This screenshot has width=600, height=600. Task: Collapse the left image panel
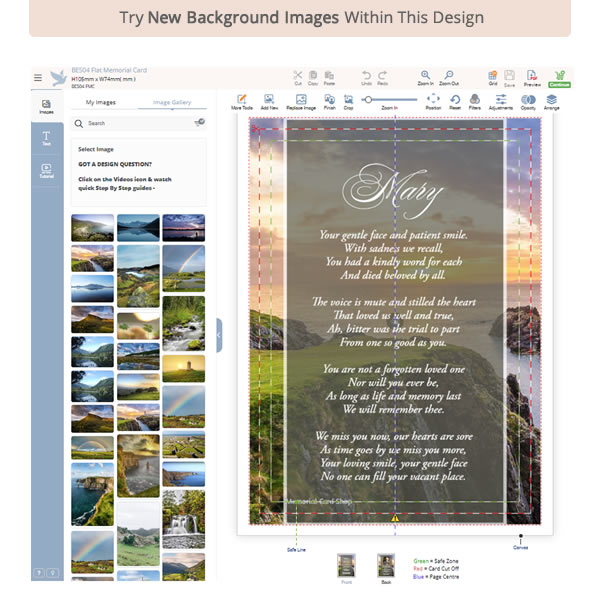[219, 335]
